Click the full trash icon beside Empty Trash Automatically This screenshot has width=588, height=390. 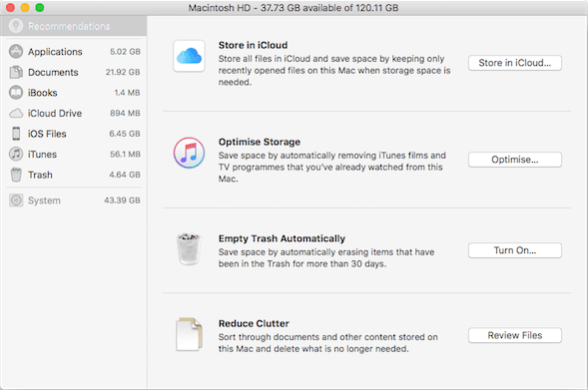[189, 249]
